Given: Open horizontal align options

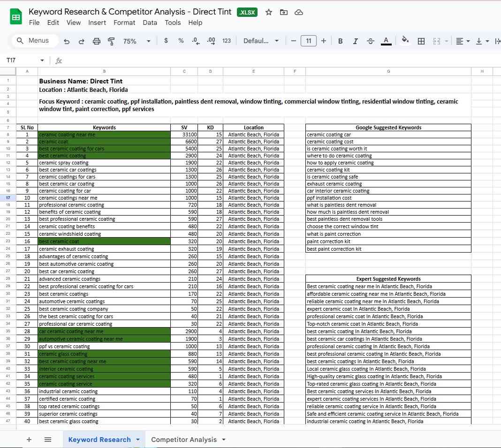Looking at the screenshot, I should click(459, 41).
